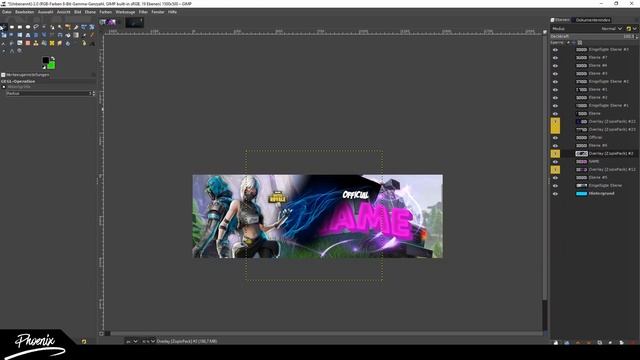Select the Werkzeugeinstellungen tab
This screenshot has width=640, height=360.
point(25,75)
